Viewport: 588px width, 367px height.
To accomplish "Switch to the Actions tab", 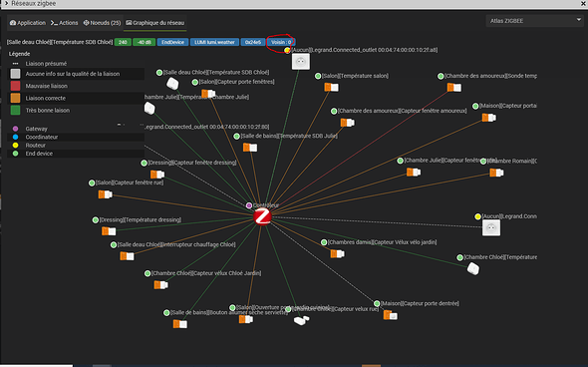I will pyautogui.click(x=64, y=23).
